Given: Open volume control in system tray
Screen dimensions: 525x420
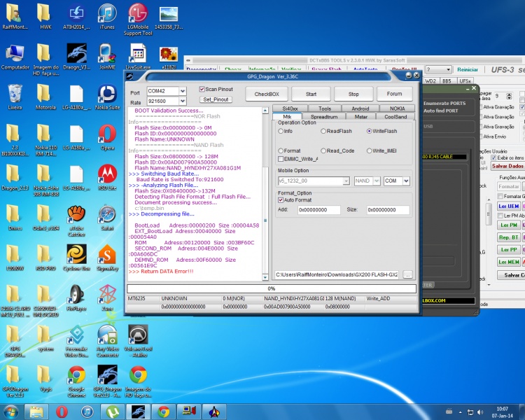Looking at the screenshot, I should (480, 412).
